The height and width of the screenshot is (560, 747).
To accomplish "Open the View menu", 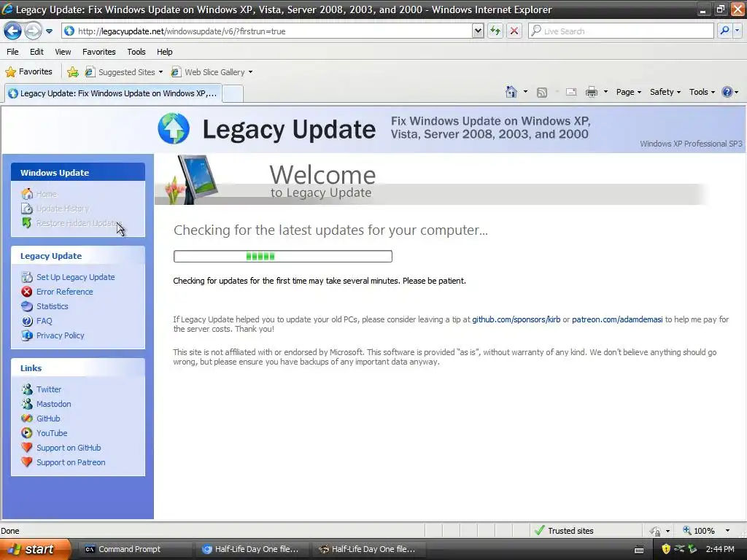I will [x=63, y=52].
